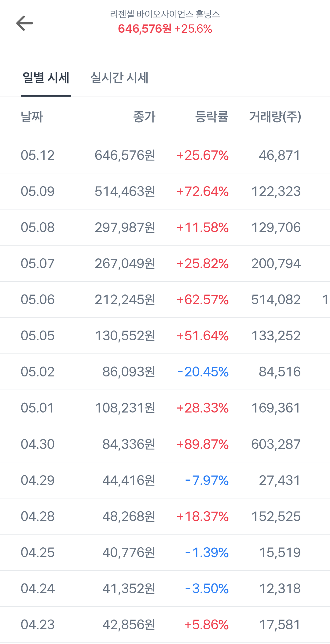
Task: Tap the 04.23 row's closing price 42,856원
Action: pos(129,625)
